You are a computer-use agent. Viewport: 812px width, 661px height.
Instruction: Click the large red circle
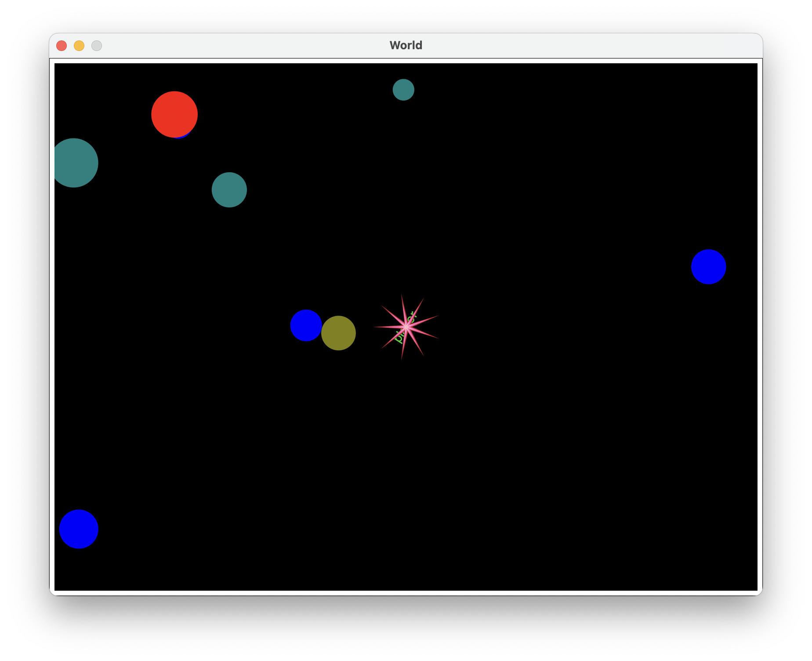[174, 114]
